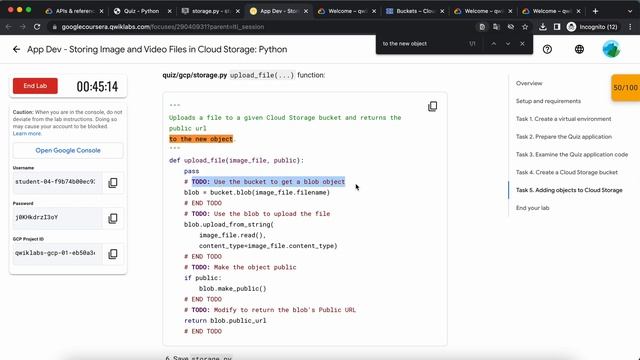Click the highlighted text 'to the new object'
This screenshot has height=360, width=640.
201,139
